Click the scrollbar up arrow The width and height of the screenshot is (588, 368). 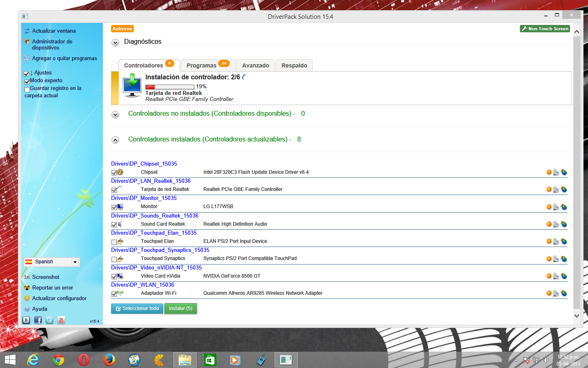tap(577, 31)
